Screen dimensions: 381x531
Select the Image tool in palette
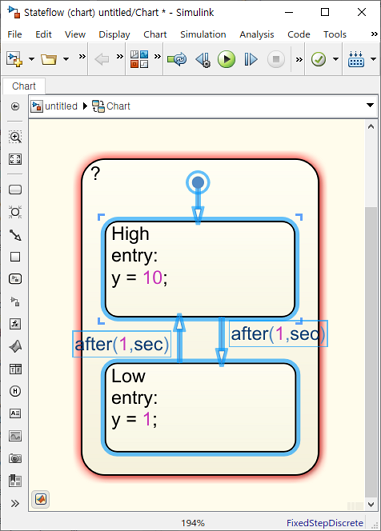(15, 436)
